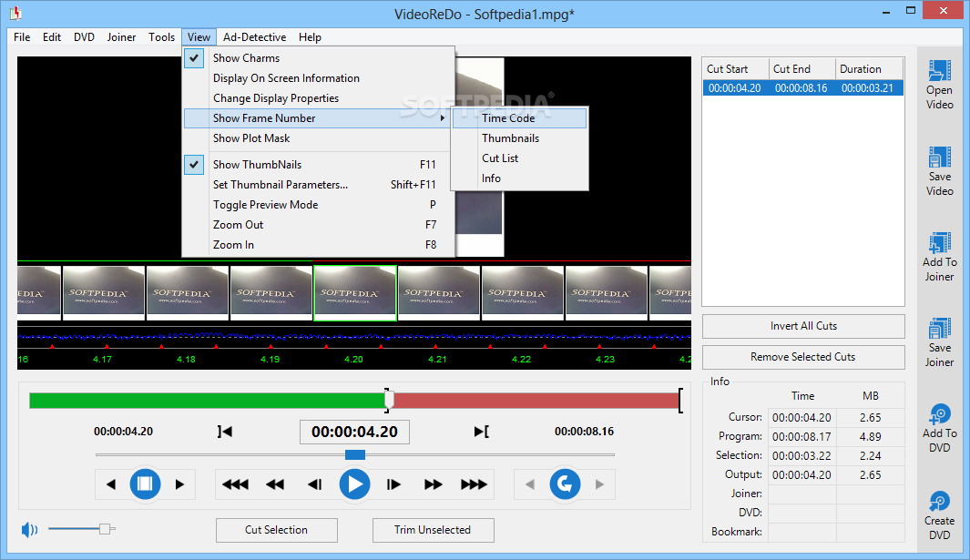Click the Duration column header
970x560 pixels.
(869, 68)
